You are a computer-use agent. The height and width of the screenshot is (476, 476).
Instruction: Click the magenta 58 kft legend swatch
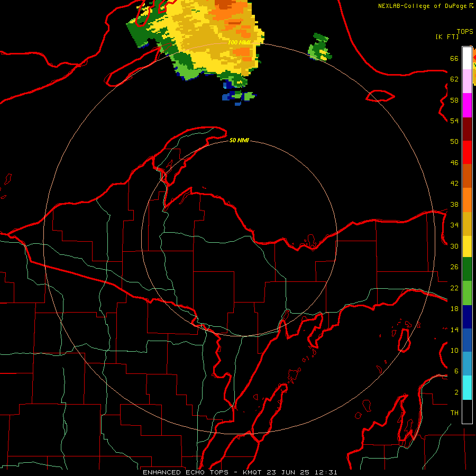coord(467,105)
